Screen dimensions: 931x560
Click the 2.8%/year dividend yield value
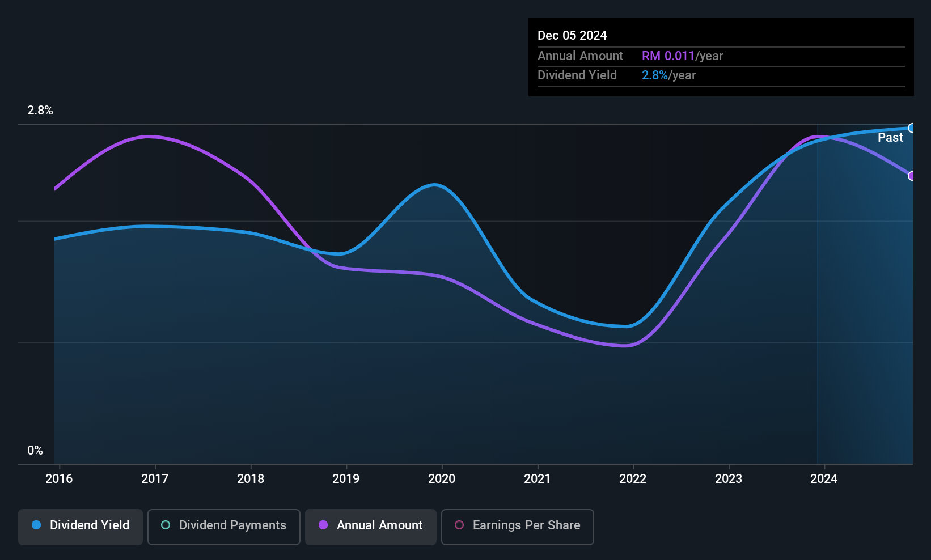(669, 75)
